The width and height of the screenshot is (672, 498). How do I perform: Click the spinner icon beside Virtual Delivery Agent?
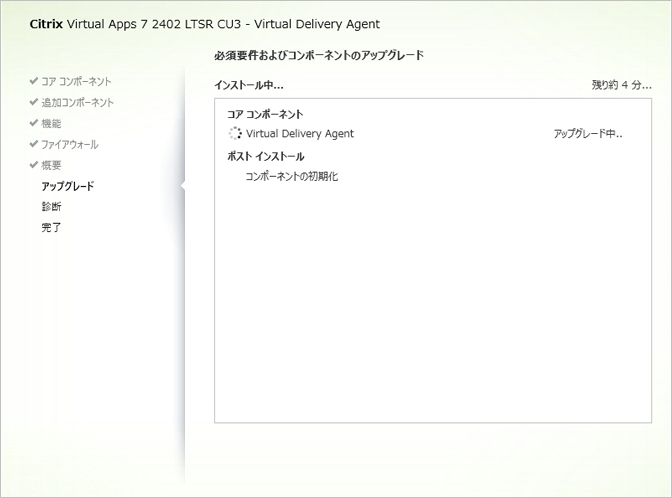coord(235,133)
